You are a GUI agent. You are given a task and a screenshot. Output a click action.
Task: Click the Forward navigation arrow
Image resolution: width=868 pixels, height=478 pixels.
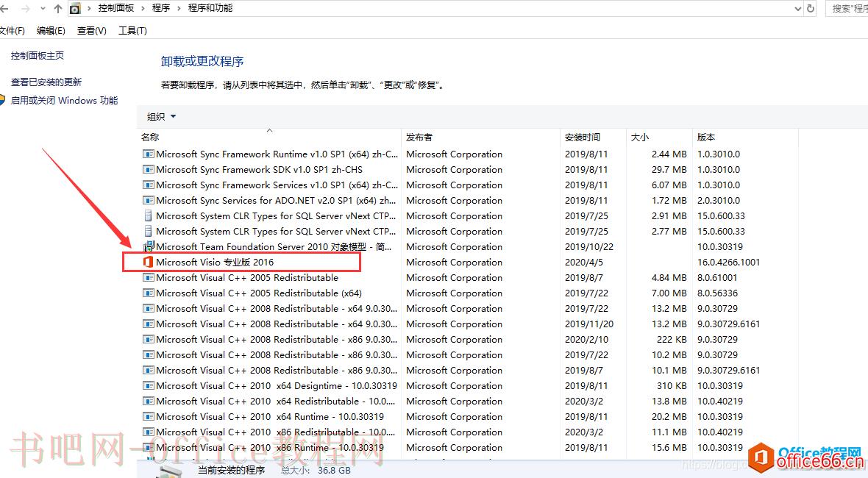[26, 8]
